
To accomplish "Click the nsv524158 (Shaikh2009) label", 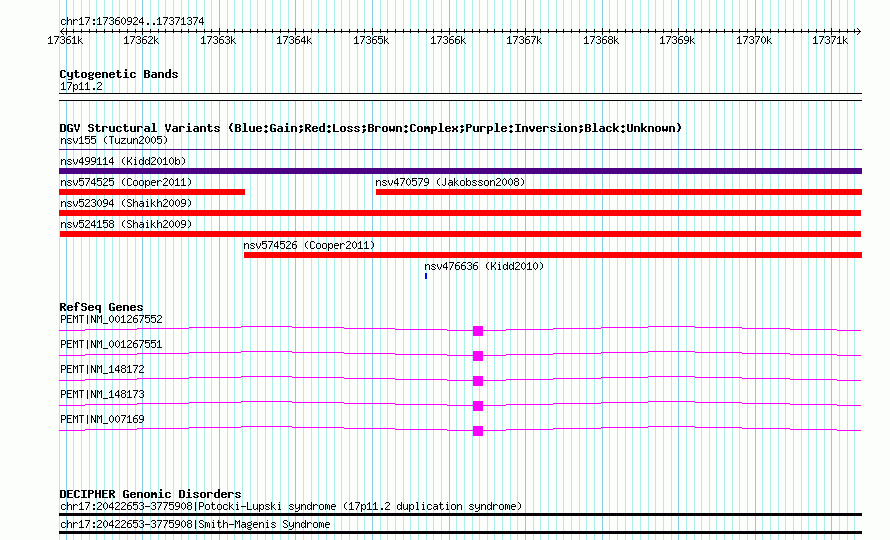I will click(126, 224).
